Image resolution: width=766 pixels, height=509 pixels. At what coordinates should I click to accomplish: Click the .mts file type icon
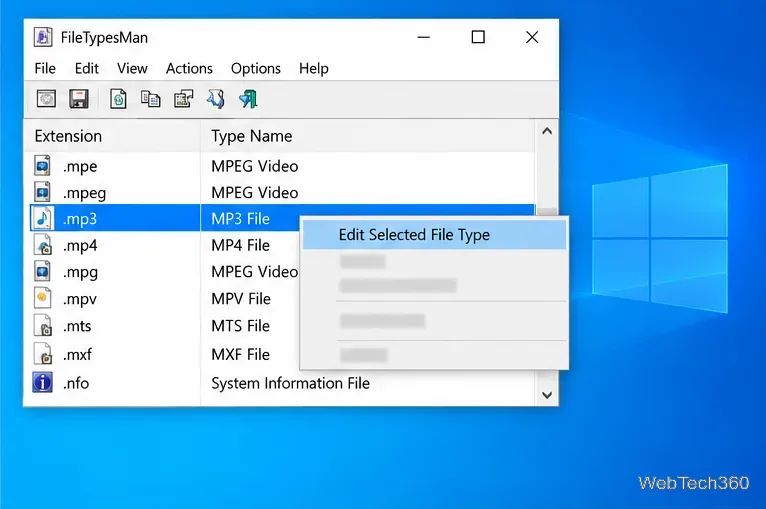43,325
